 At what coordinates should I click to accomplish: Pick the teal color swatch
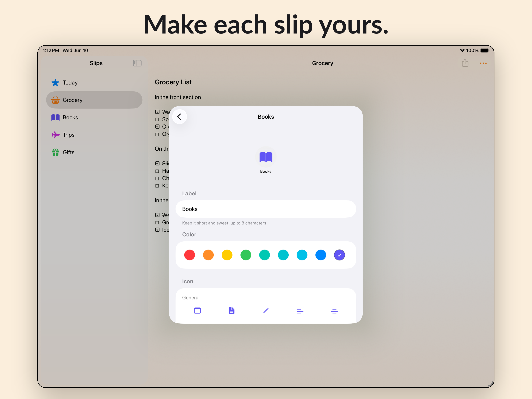point(283,255)
